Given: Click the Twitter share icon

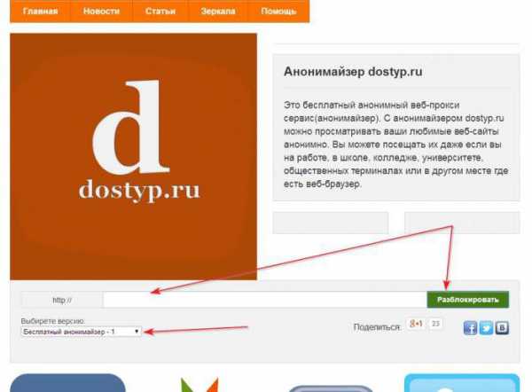Looking at the screenshot, I should click(486, 328).
